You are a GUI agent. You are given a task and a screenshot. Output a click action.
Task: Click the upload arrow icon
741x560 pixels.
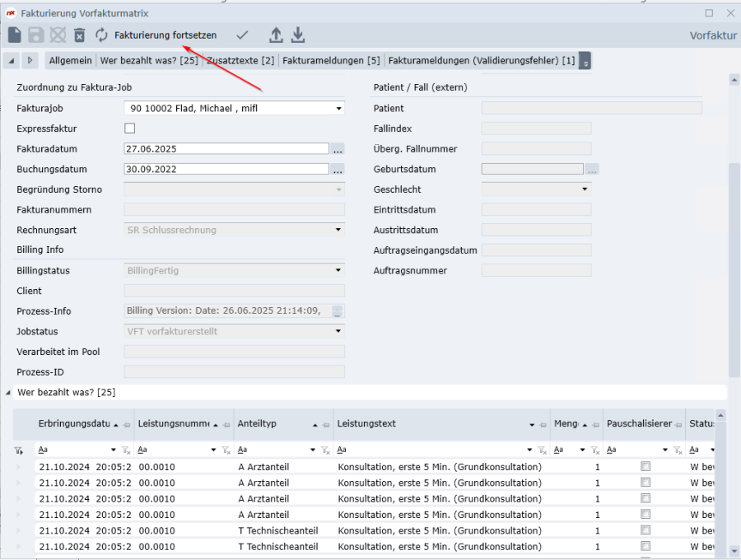[x=277, y=35]
